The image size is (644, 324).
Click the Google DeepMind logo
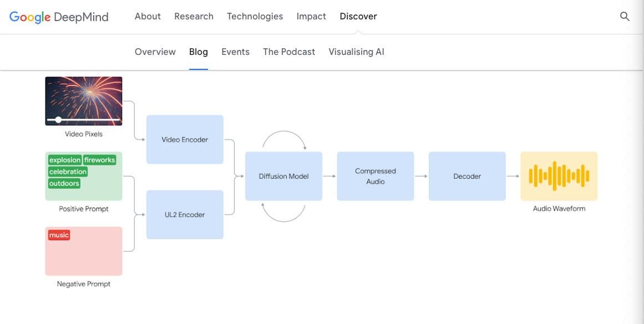(59, 17)
